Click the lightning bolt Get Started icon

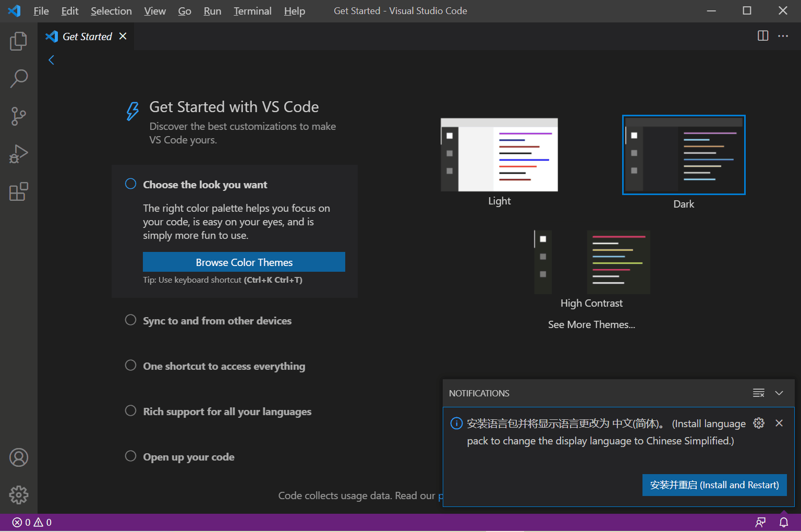pyautogui.click(x=132, y=111)
